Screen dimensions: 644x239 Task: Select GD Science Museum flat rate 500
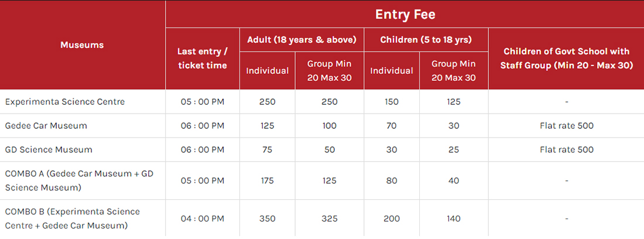tap(566, 149)
